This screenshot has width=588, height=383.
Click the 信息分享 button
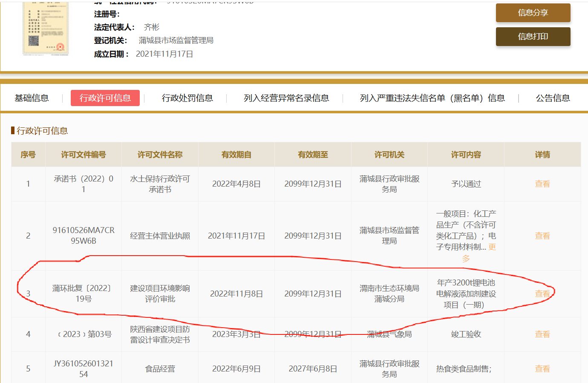tap(533, 13)
